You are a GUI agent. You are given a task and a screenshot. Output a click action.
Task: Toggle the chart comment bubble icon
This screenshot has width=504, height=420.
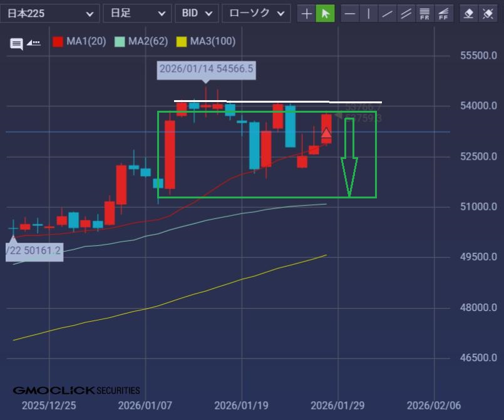coord(16,44)
